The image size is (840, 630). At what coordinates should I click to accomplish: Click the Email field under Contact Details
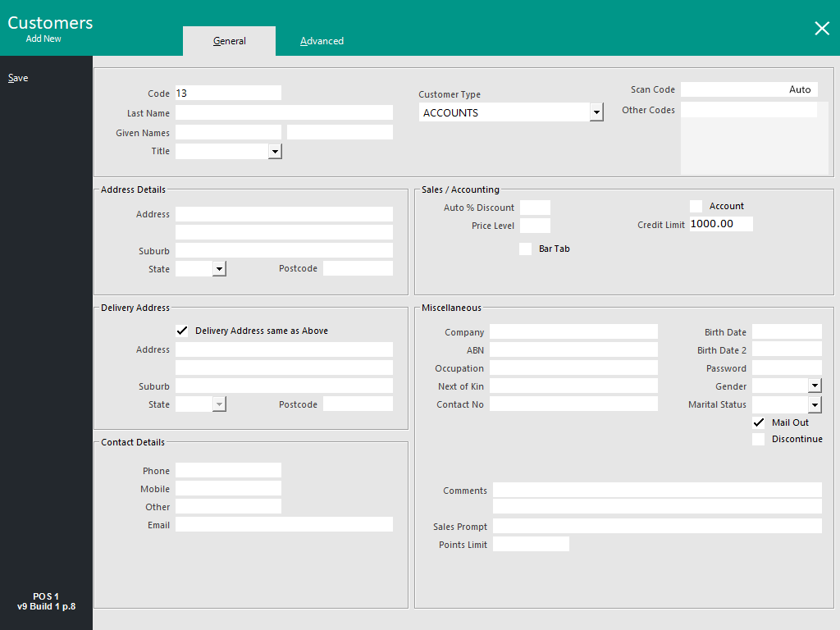pyautogui.click(x=284, y=524)
